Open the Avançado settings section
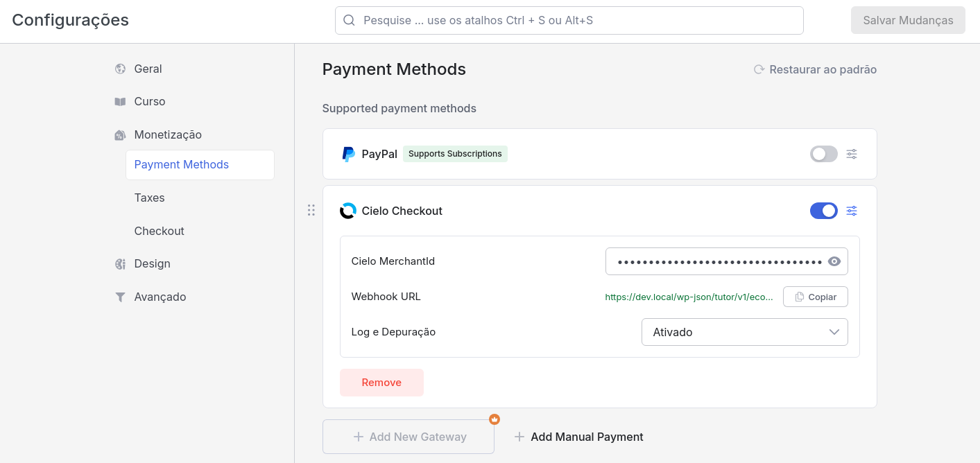This screenshot has height=463, width=980. [x=160, y=297]
